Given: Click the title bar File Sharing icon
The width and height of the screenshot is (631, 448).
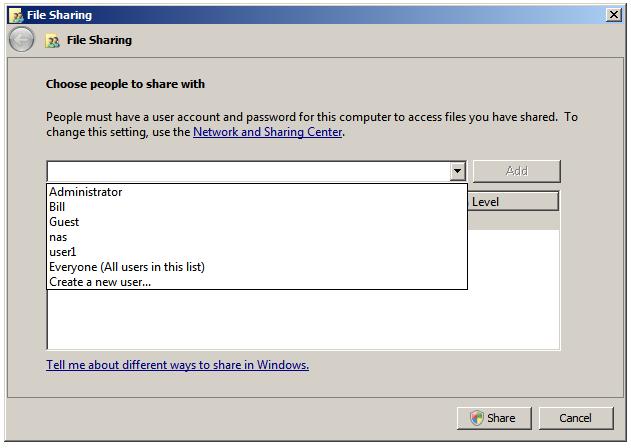Looking at the screenshot, I should 16,15.
